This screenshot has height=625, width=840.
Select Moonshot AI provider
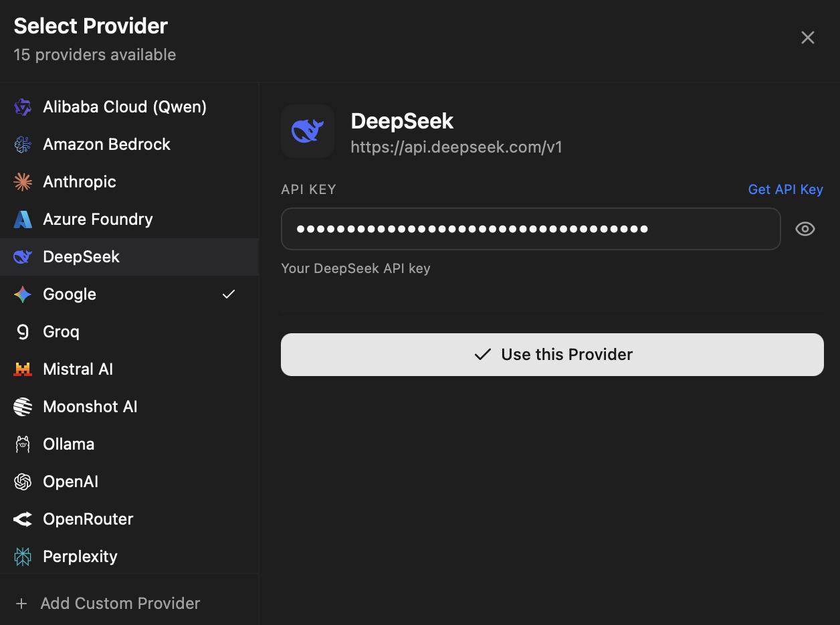129,407
